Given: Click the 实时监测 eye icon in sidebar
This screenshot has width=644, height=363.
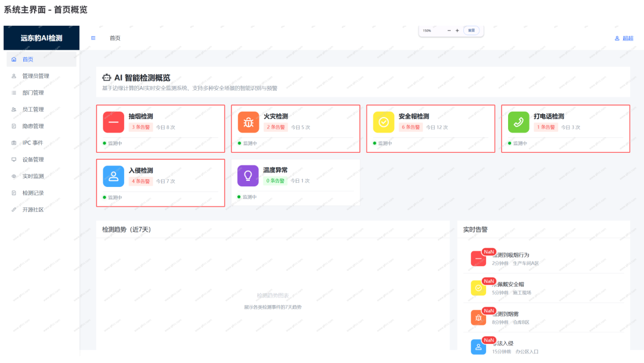Looking at the screenshot, I should coord(14,176).
